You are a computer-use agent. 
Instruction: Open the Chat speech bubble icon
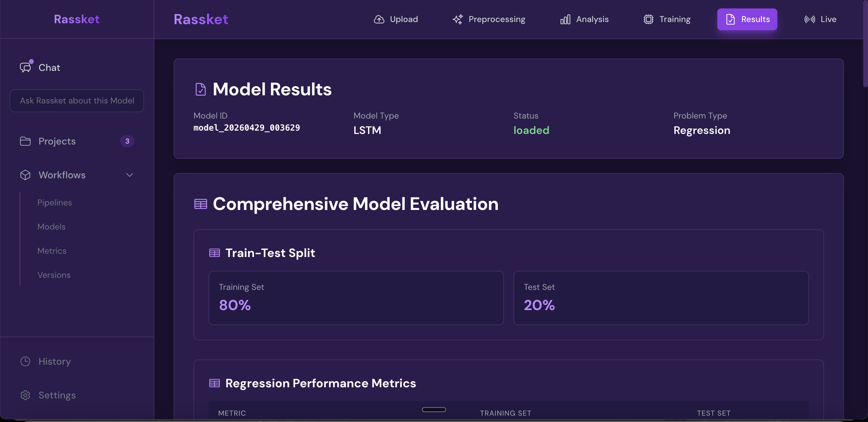25,68
